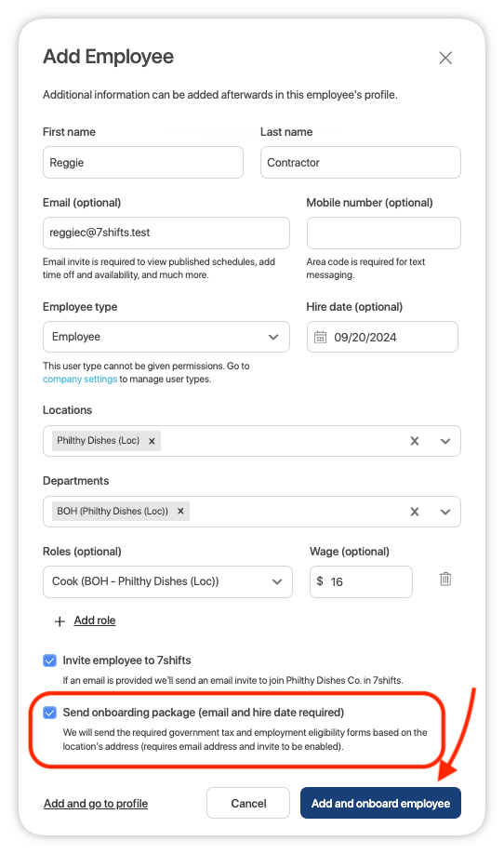Click Add and go to profile link
Screen dimensions: 504x854
click(96, 804)
